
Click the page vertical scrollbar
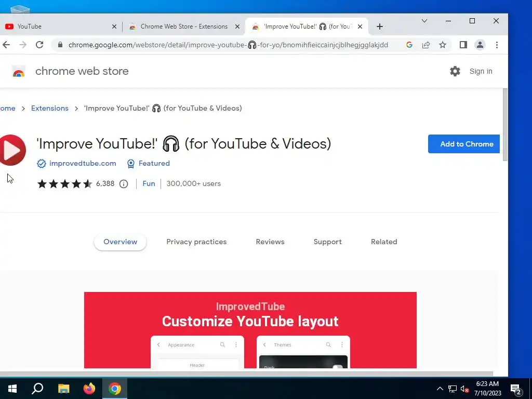pos(505,125)
